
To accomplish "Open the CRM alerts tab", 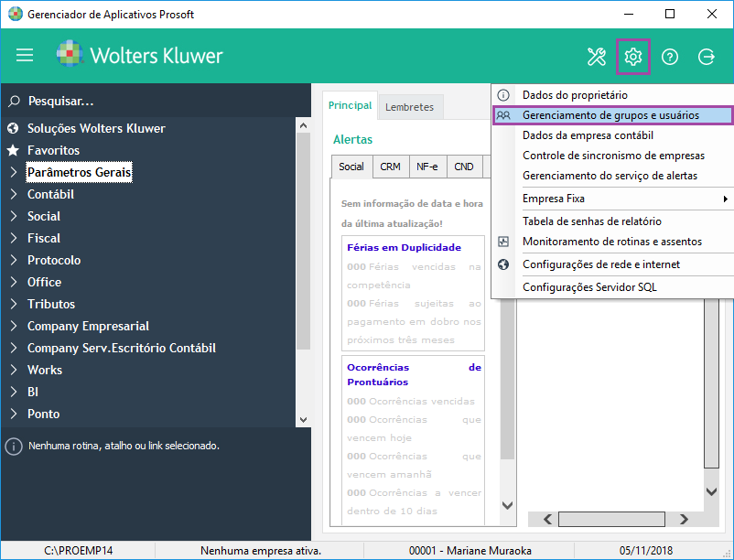I will [391, 167].
